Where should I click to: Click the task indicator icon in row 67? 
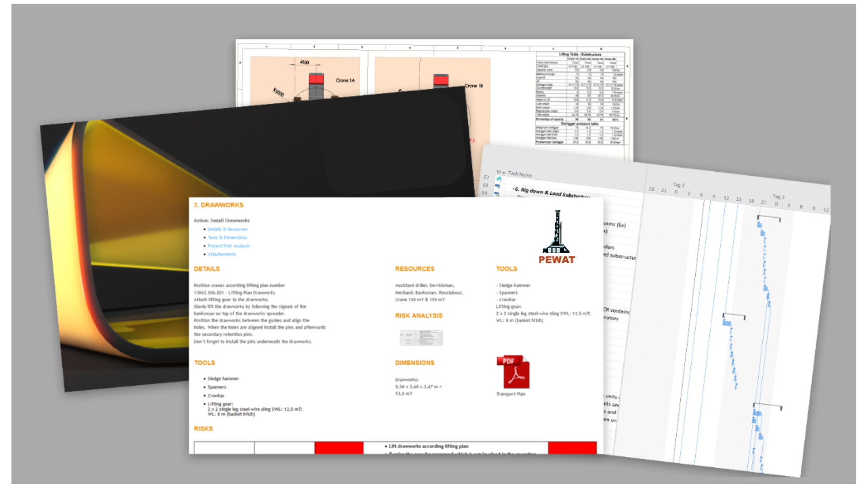(499, 179)
